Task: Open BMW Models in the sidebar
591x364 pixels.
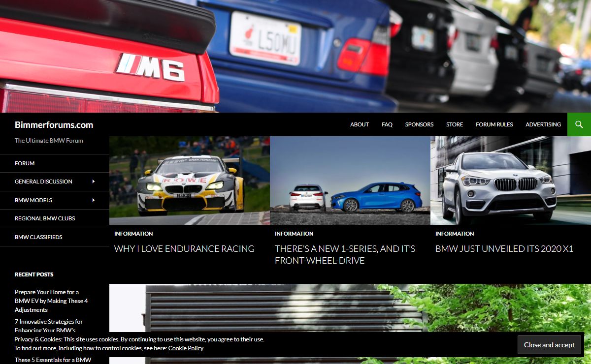Action: pyautogui.click(x=33, y=200)
